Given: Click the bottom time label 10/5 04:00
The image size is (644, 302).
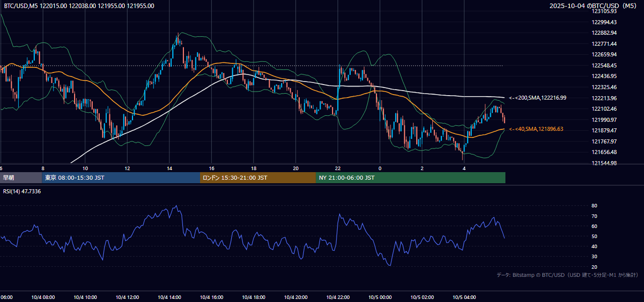Looking at the screenshot, I should click(465, 297).
